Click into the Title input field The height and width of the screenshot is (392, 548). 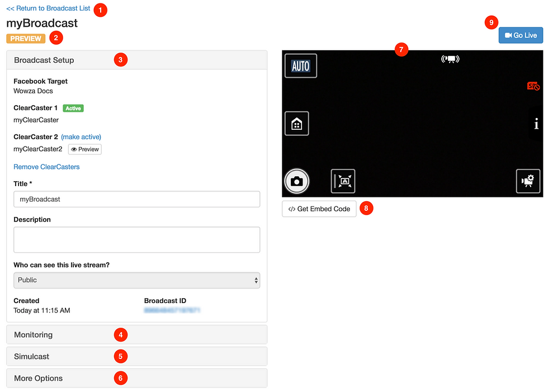(136, 199)
